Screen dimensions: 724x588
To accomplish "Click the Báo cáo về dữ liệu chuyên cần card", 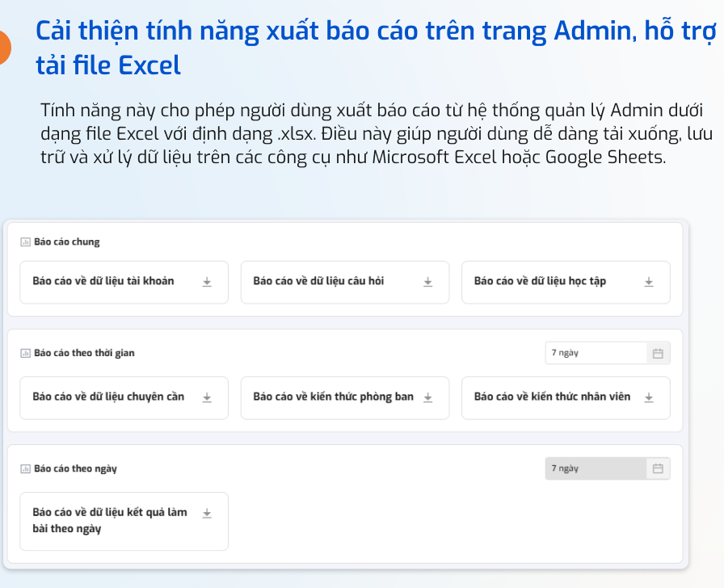I will 124,398.
